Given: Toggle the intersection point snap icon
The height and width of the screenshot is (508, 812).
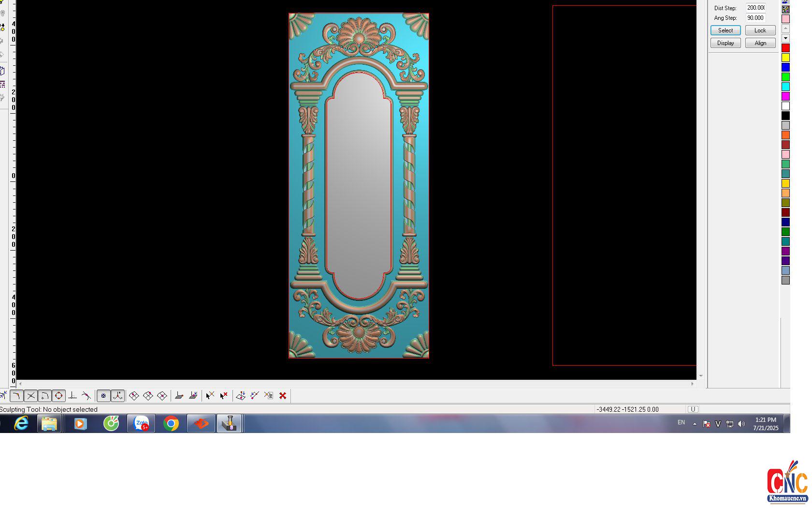Looking at the screenshot, I should pos(31,396).
